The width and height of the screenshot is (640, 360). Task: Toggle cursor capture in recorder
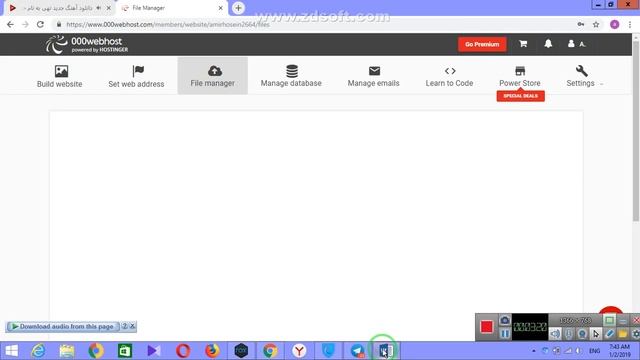596,334
